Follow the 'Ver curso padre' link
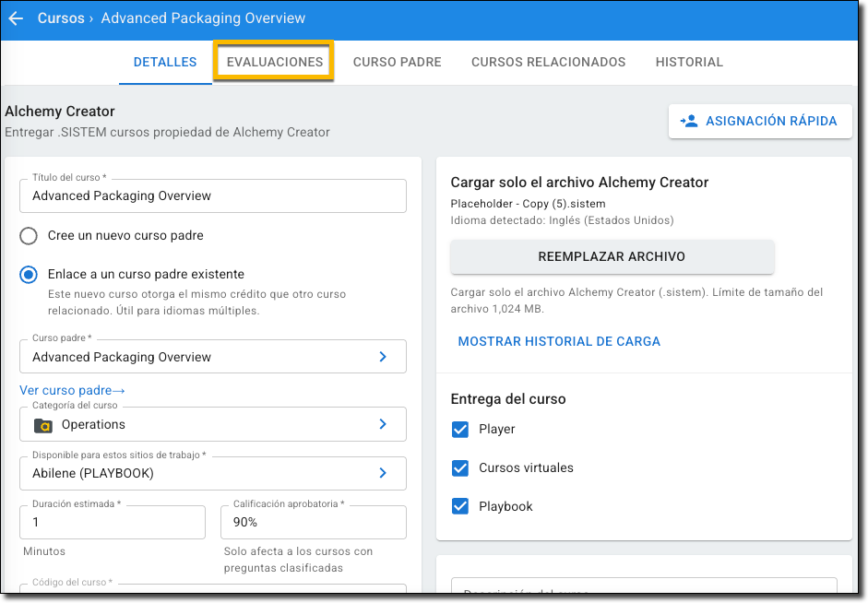This screenshot has height=603, width=868. click(72, 391)
